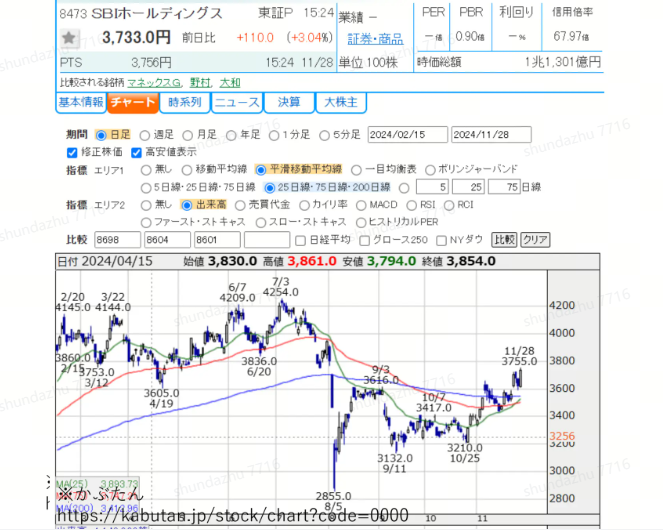The width and height of the screenshot is (663, 530).
Task: Click the start date field 2024/02/15
Action: coord(407,135)
